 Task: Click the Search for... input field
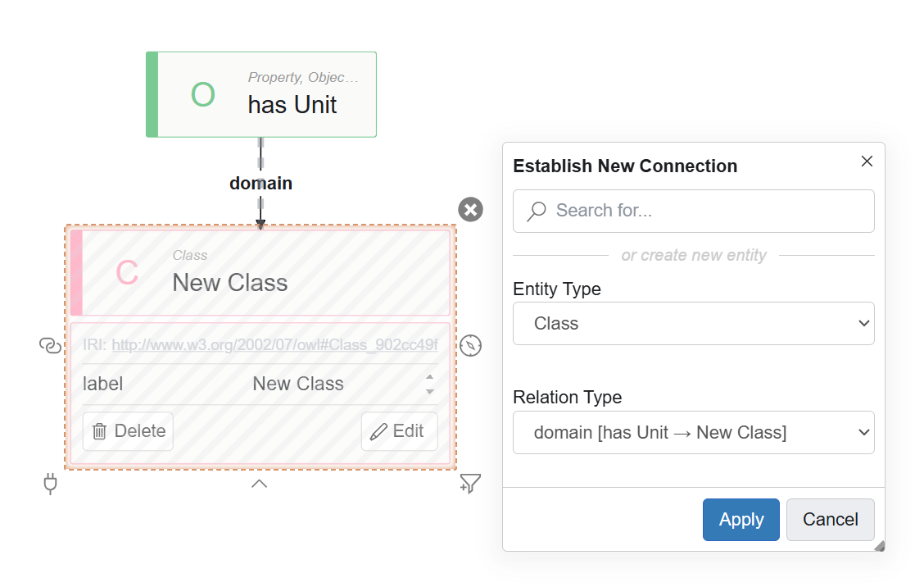(x=694, y=211)
